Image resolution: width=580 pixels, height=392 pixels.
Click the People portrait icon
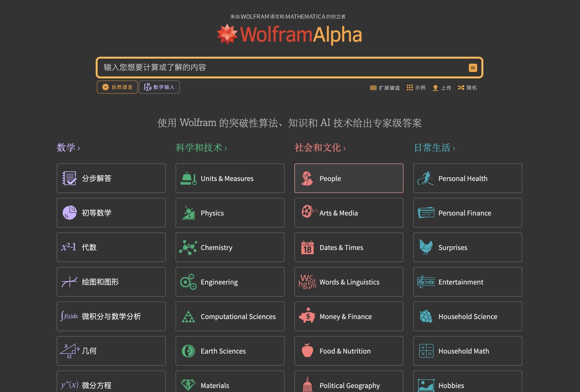pos(307,178)
